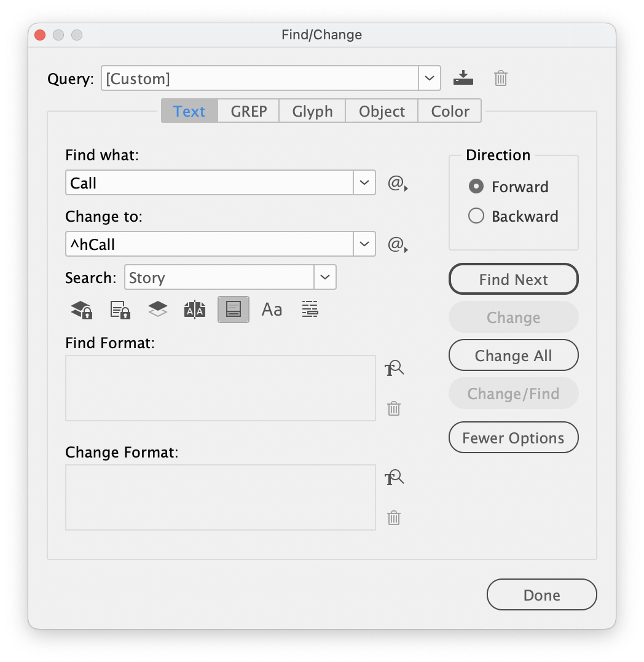The height and width of the screenshot is (662, 644).
Task: Open special characters menu for Find what
Action: point(398,182)
